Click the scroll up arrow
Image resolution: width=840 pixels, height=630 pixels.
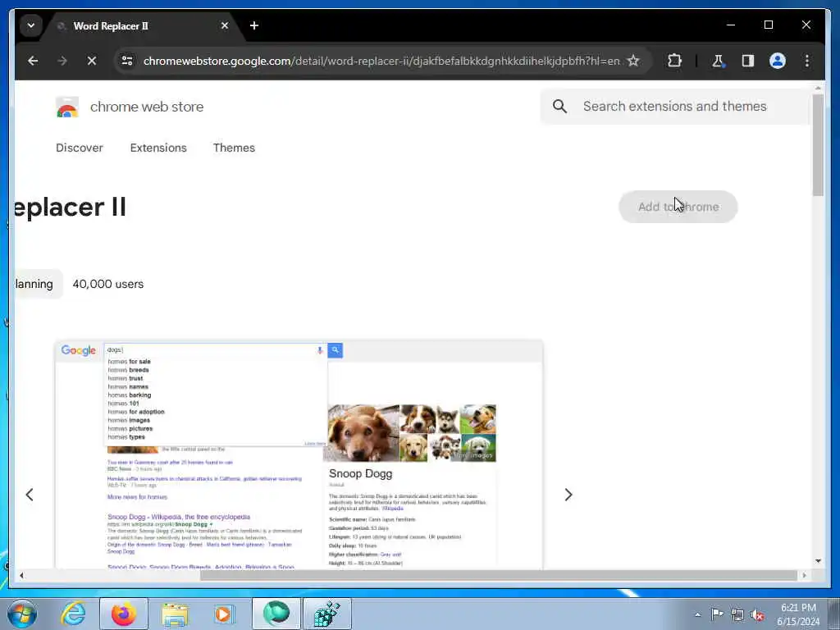tap(818, 88)
